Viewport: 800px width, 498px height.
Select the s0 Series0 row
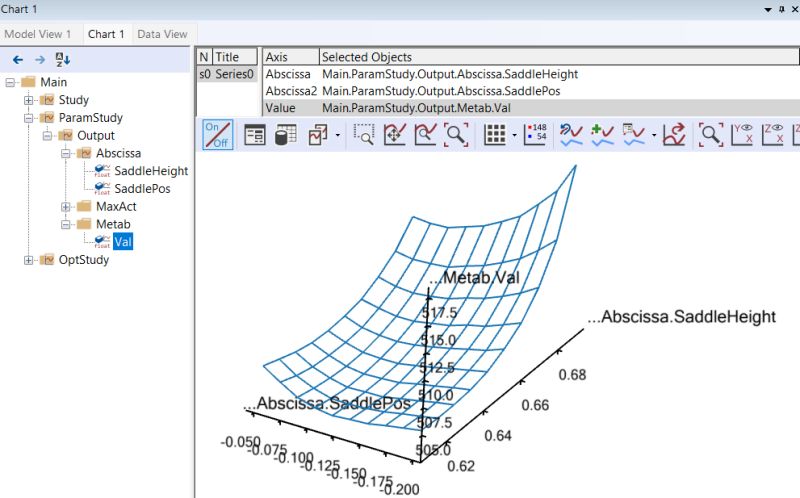pos(227,74)
